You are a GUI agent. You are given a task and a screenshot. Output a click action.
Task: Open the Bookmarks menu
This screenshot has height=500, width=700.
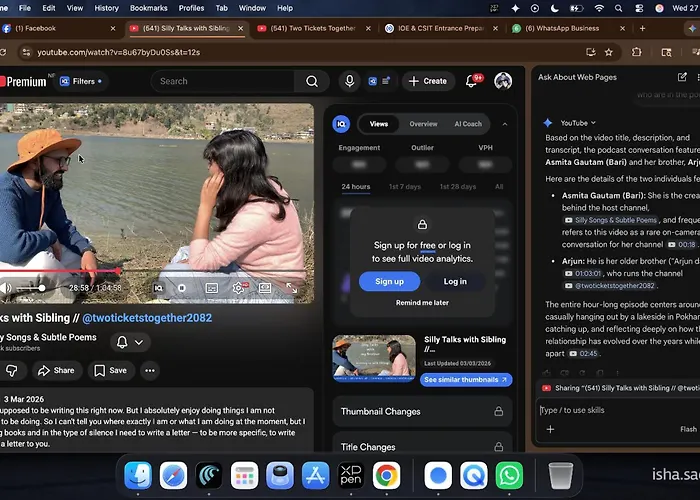coord(149,8)
